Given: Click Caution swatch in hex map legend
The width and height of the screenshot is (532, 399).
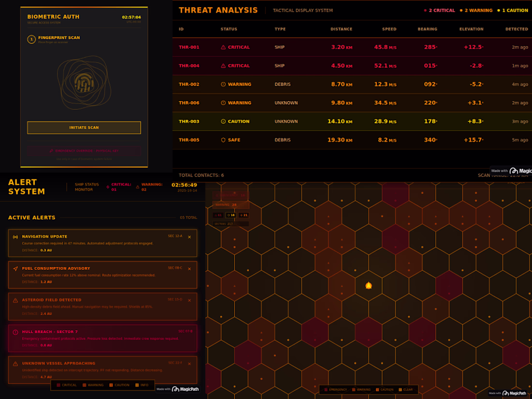Looking at the screenshot, I should pos(377,390).
